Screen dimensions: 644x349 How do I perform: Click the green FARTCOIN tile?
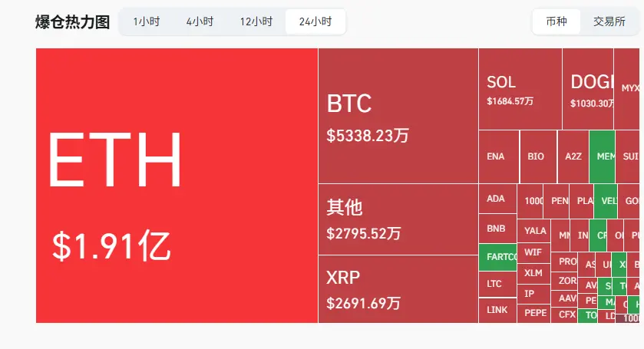coord(498,257)
